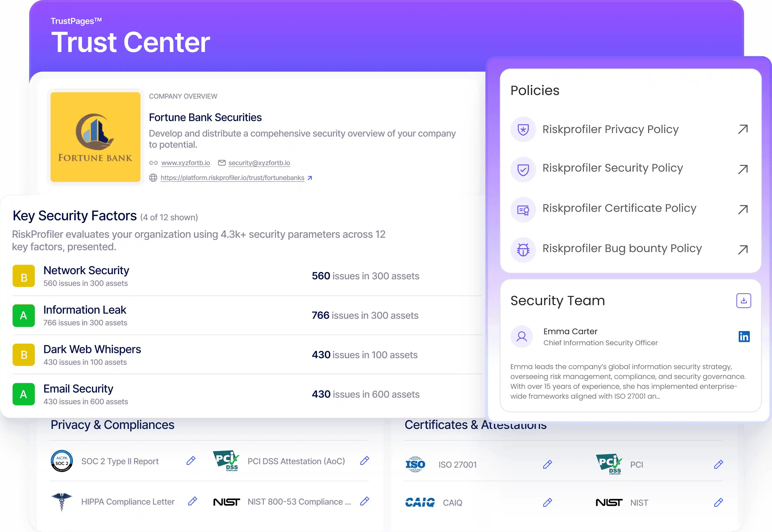Viewport: 772px width, 532px height.
Task: Select the NIST logo under Certificates & Attestations
Action: click(x=609, y=502)
